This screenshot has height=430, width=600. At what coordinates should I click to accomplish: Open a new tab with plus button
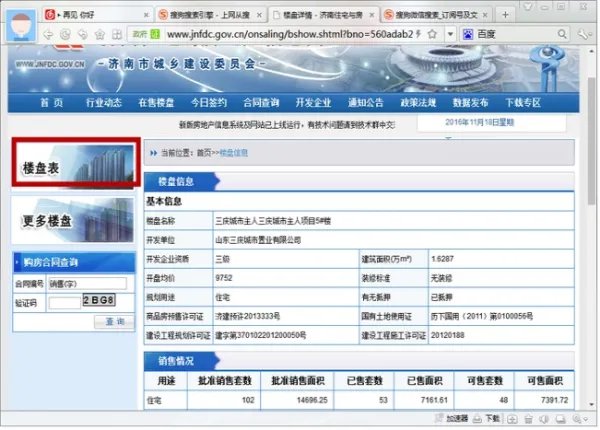[505, 15]
